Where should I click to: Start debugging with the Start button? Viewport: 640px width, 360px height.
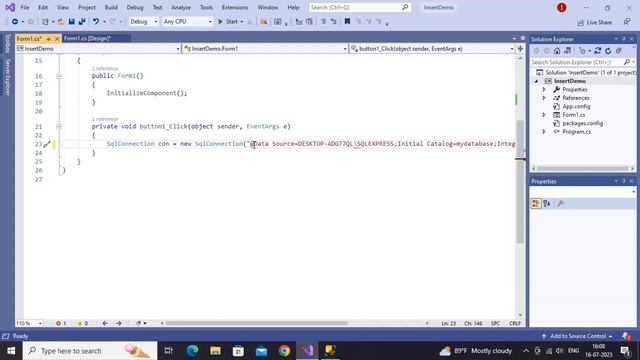pyautogui.click(x=228, y=22)
